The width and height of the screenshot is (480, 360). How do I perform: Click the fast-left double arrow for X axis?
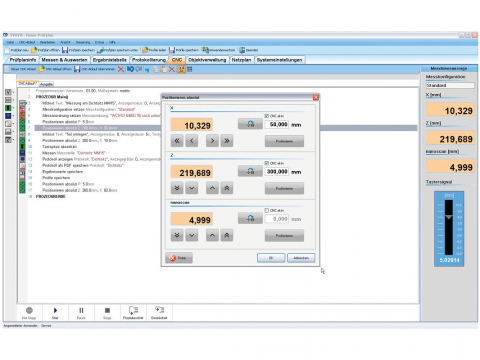click(177, 141)
